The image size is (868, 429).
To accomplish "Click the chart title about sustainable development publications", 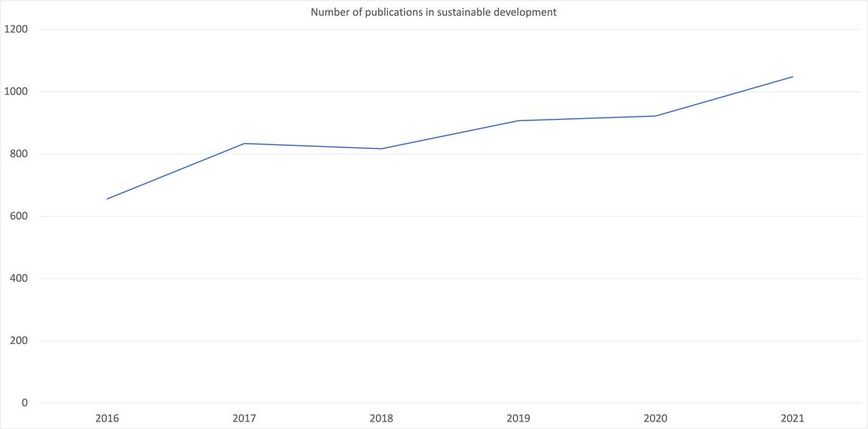I will tap(433, 12).
